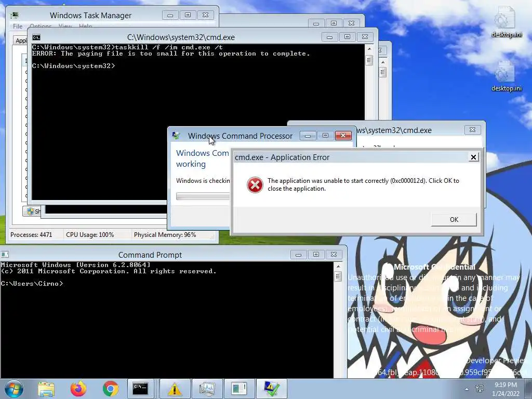The image size is (532, 399).
Task: Maximize the window behind Task Manager
Action: click(x=334, y=23)
